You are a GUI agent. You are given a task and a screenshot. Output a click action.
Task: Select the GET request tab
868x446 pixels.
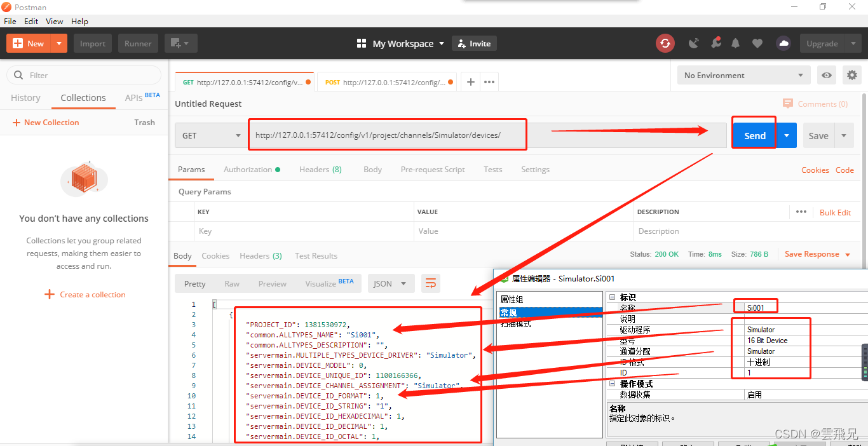[x=245, y=82]
